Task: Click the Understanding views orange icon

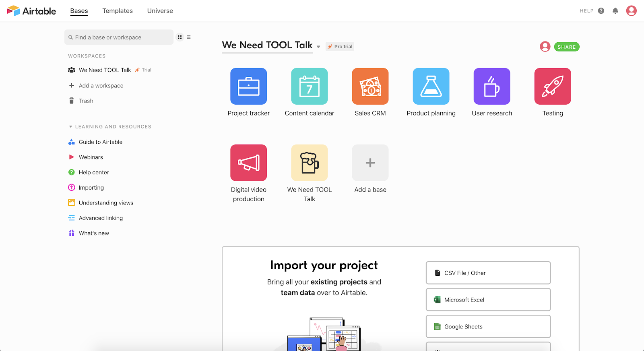Action: tap(71, 202)
